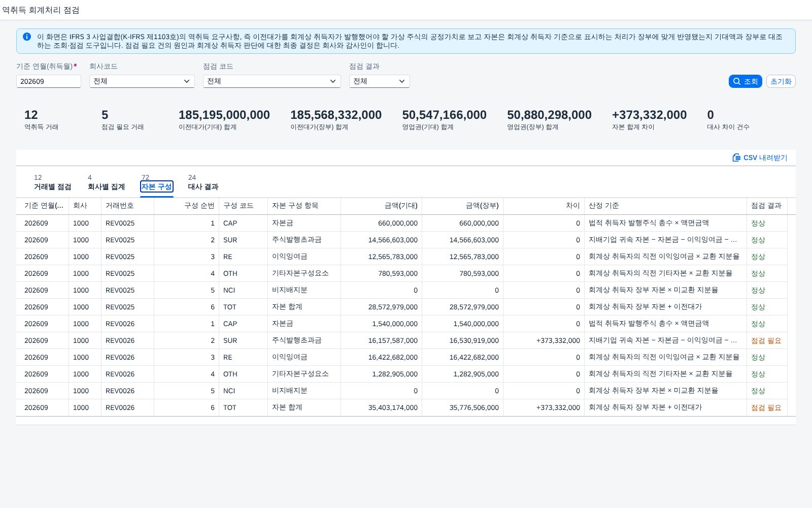The width and height of the screenshot is (812, 508).
Task: Click the 역취득 회계처리 점검 page title
Action: coord(41,10)
